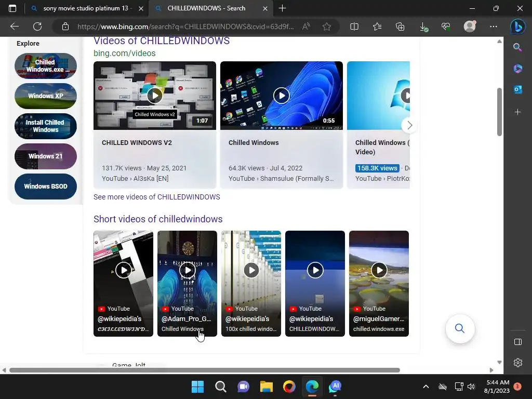Viewport: 532px width, 399px height.
Task: Play the 0:55 Chilled Windows video
Action: [281, 96]
